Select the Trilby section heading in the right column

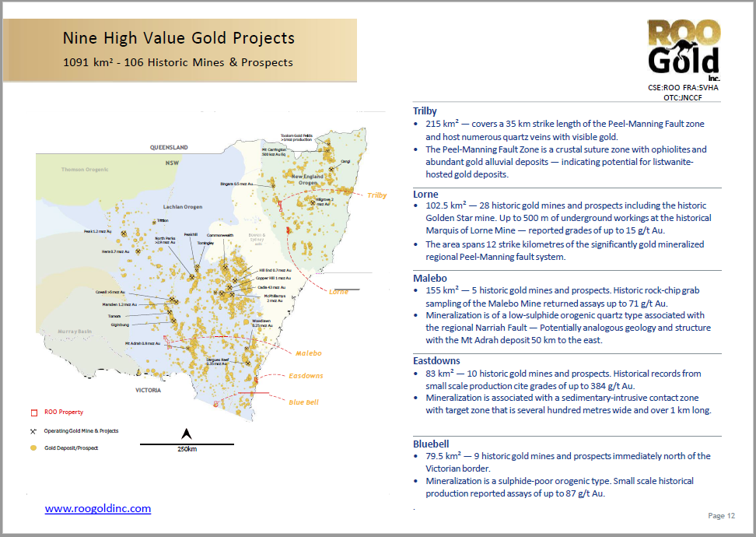[425, 111]
